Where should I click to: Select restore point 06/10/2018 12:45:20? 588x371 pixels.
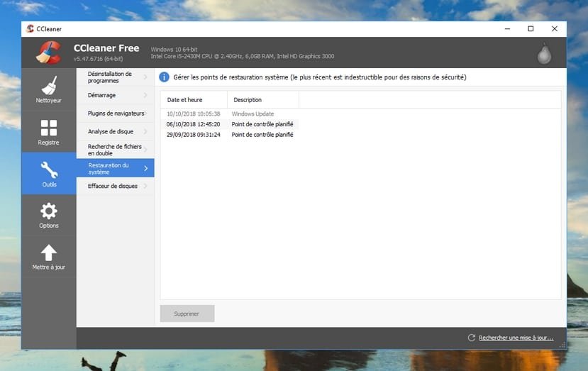tap(194, 124)
